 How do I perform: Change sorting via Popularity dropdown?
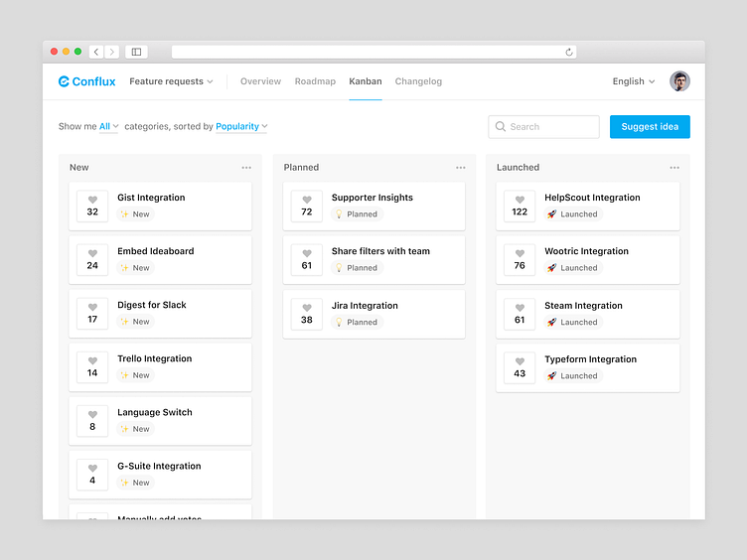pyautogui.click(x=241, y=127)
